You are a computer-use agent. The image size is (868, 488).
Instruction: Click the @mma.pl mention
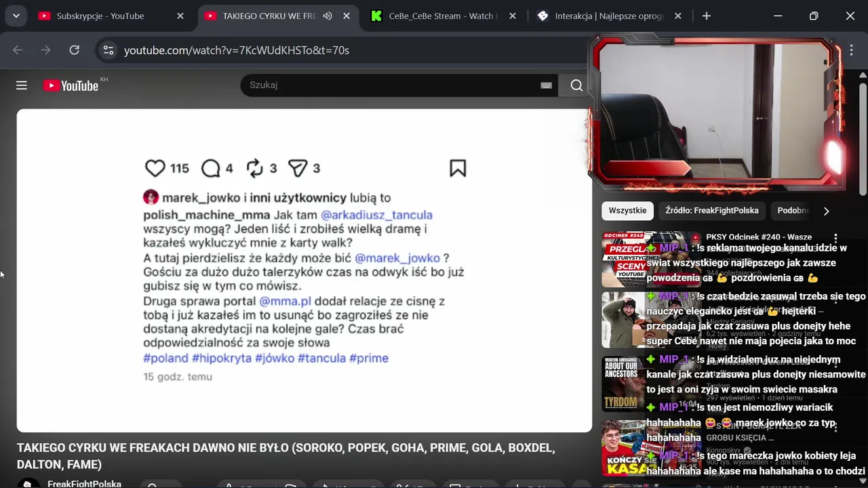coord(285,301)
